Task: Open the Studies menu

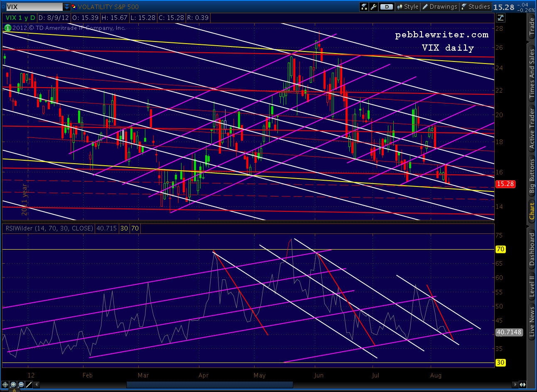Action: 476,7
